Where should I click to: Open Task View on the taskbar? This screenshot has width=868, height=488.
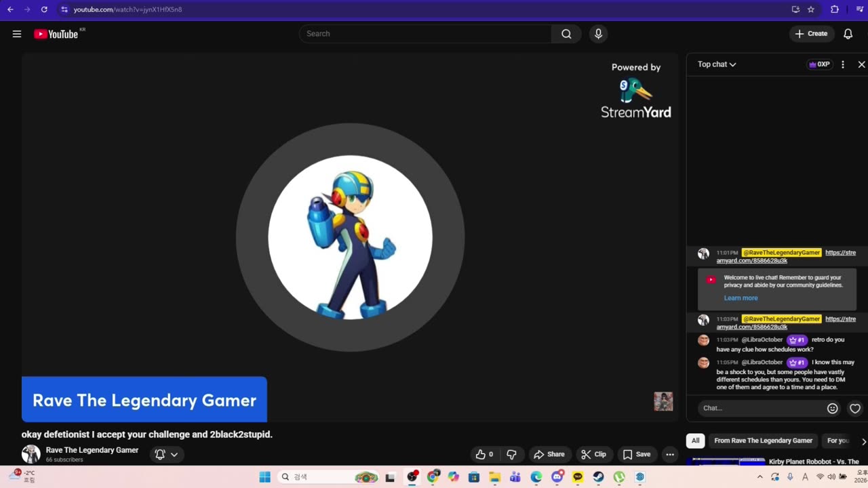point(390,477)
